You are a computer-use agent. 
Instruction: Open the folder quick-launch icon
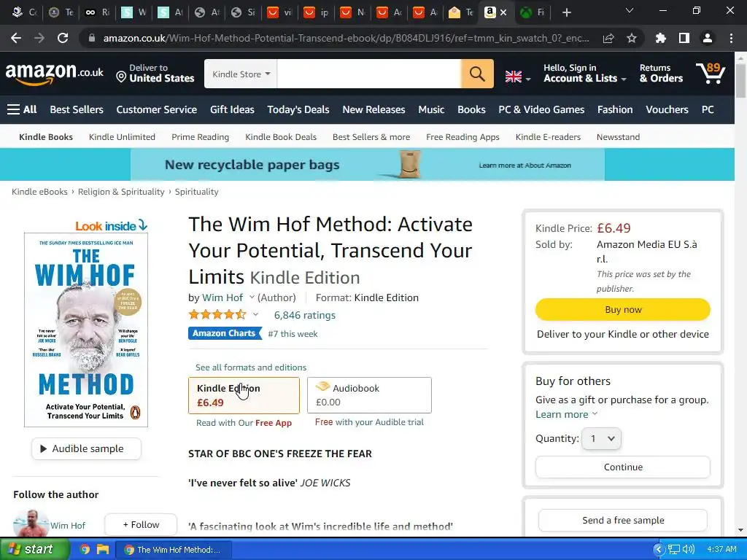pyautogui.click(x=102, y=550)
